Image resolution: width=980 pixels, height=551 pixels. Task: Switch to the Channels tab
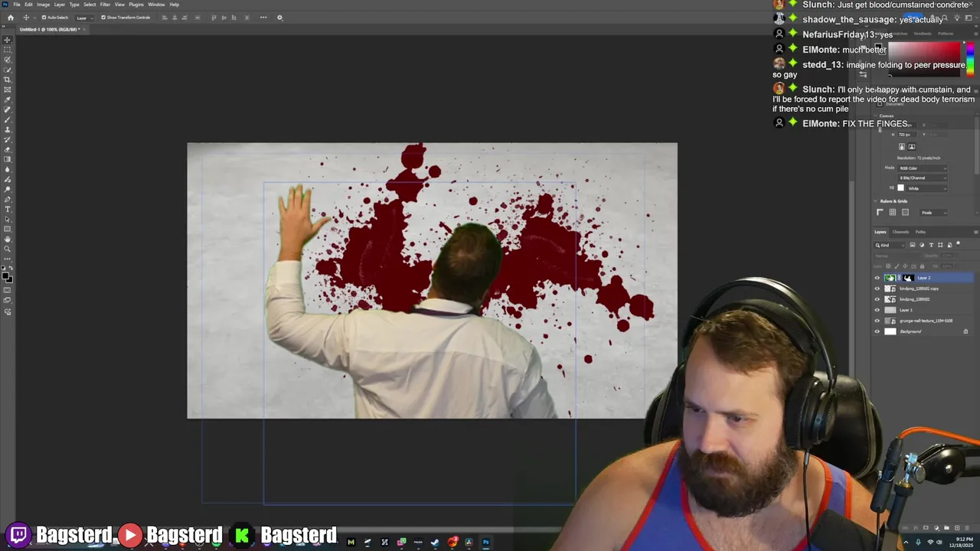tap(900, 232)
